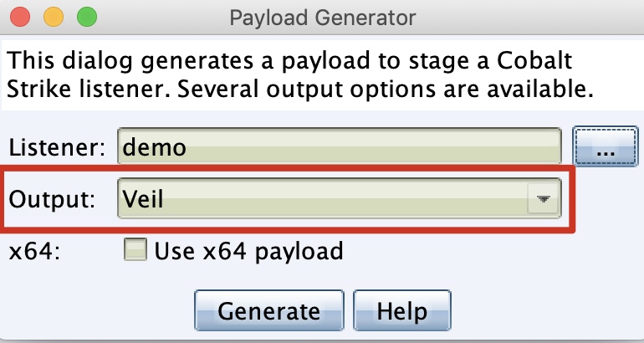Minimize window with the yellow button
Screen dimensions: 644x343
(54, 18)
